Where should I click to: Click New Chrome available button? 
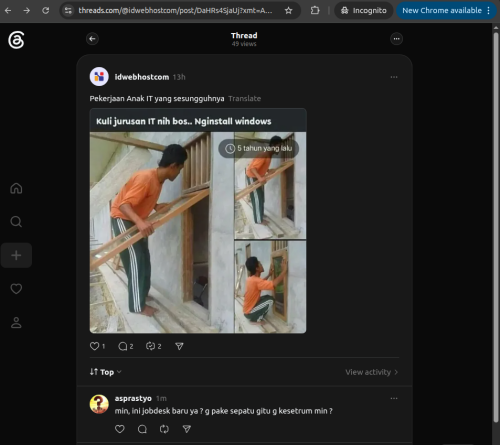point(446,11)
